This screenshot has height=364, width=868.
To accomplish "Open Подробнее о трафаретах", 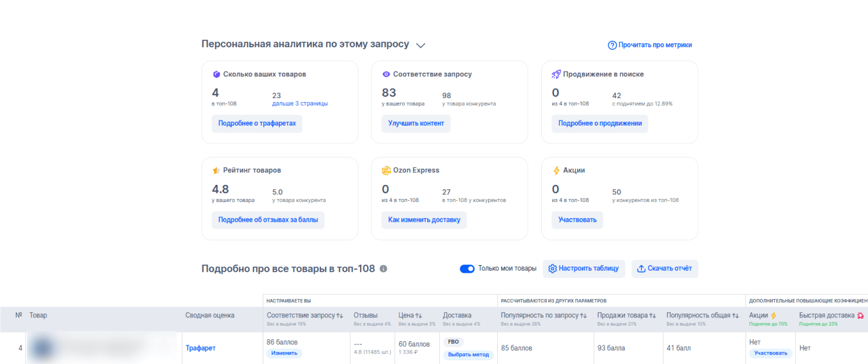I will [257, 123].
